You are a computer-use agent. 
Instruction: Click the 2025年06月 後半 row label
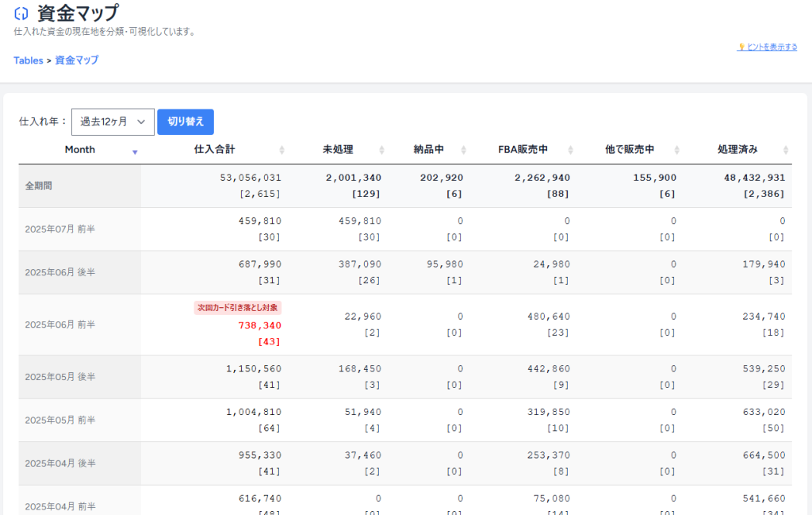pos(60,272)
